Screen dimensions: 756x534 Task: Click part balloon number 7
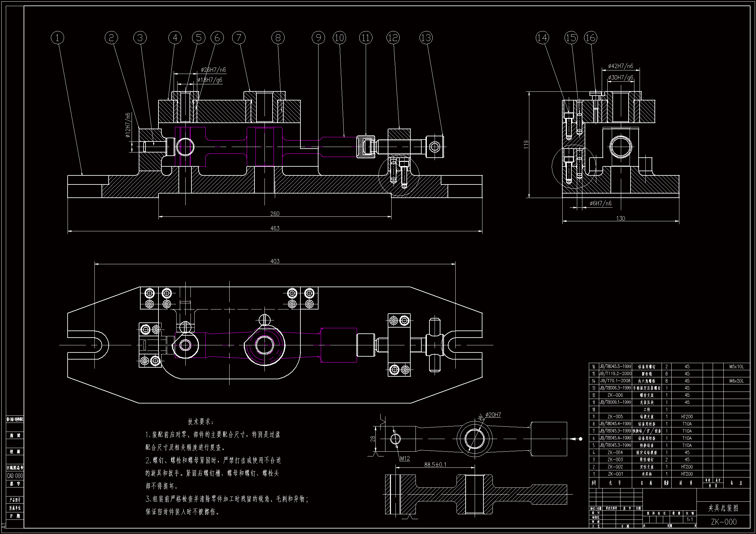tap(239, 37)
